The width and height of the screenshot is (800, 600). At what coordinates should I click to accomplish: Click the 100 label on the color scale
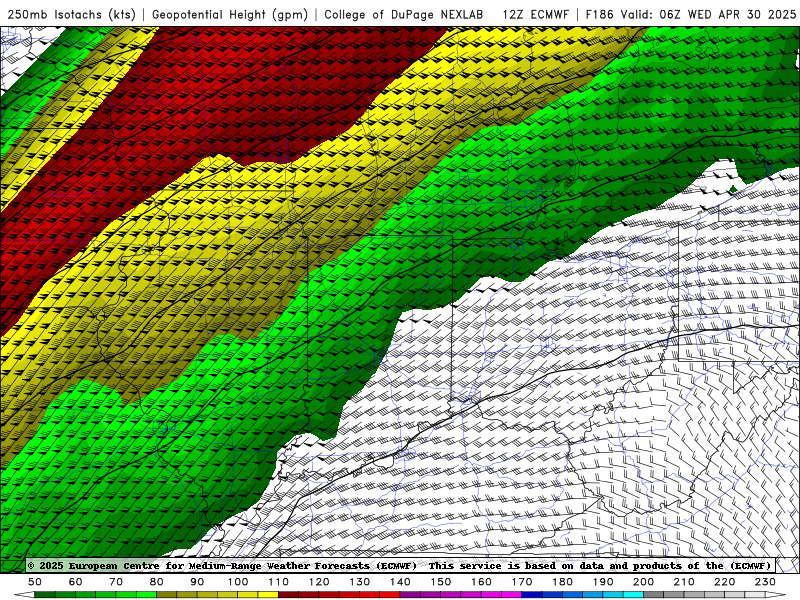[x=238, y=582]
